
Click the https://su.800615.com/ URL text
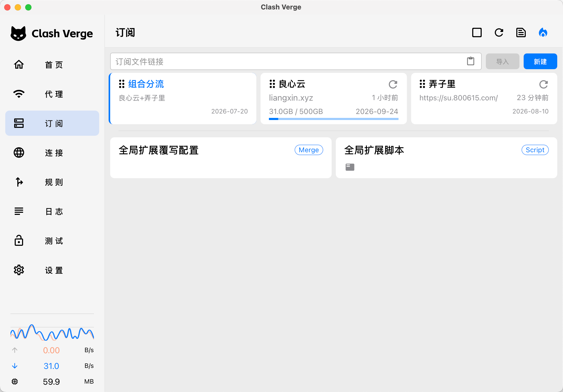point(459,98)
